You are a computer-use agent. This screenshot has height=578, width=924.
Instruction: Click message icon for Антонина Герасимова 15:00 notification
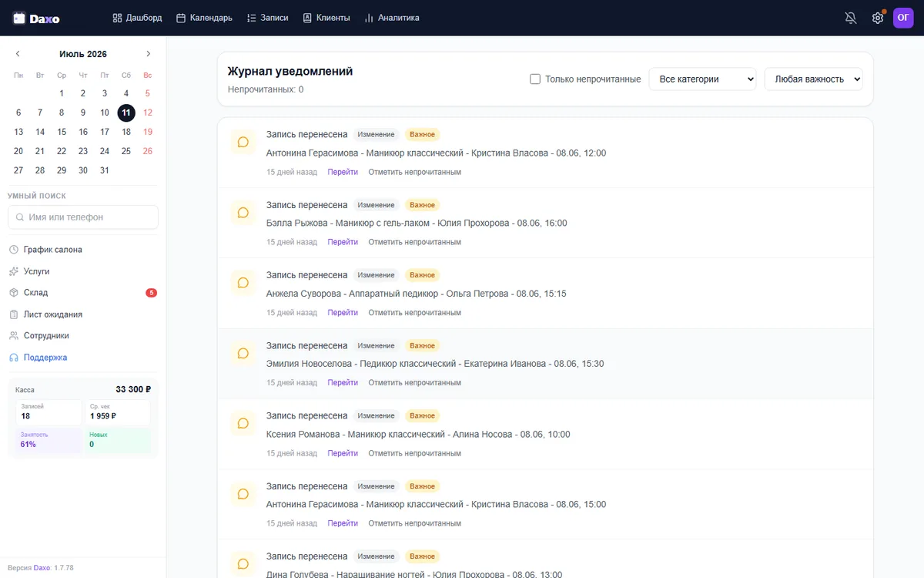[243, 494]
